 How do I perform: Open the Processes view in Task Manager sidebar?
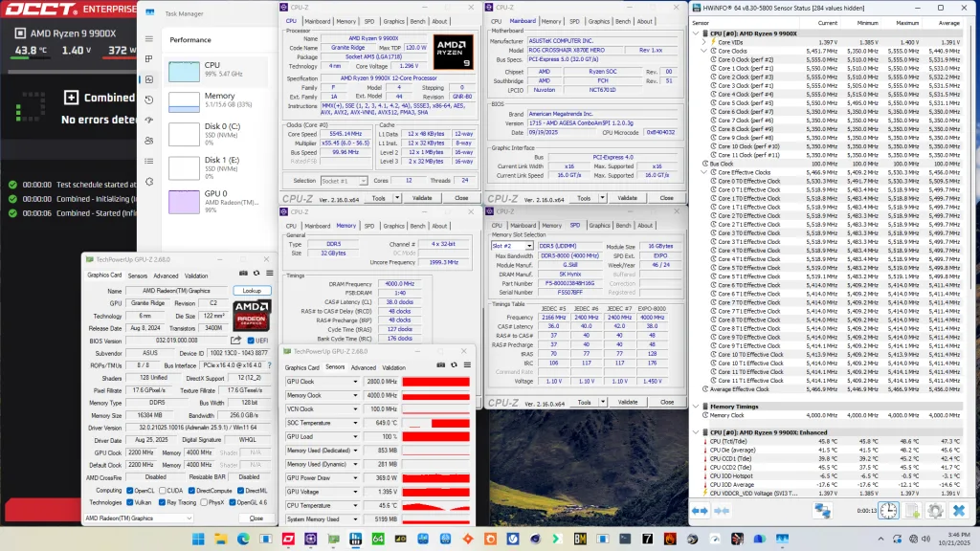click(x=148, y=58)
